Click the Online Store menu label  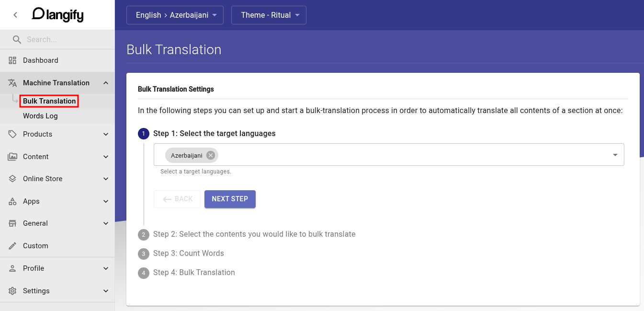point(43,179)
